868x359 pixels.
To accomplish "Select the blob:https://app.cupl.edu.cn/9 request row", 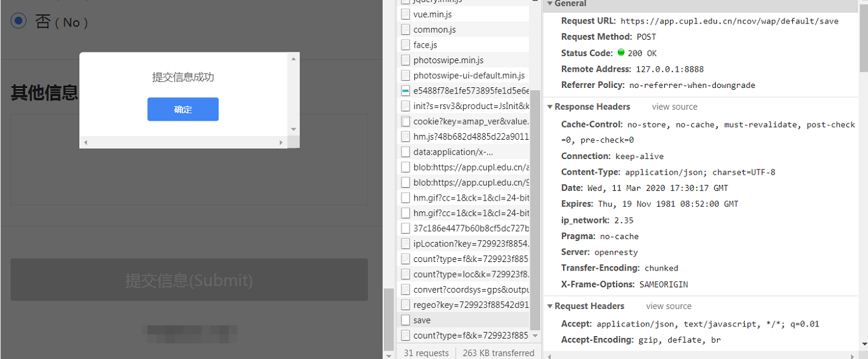I will (462, 183).
